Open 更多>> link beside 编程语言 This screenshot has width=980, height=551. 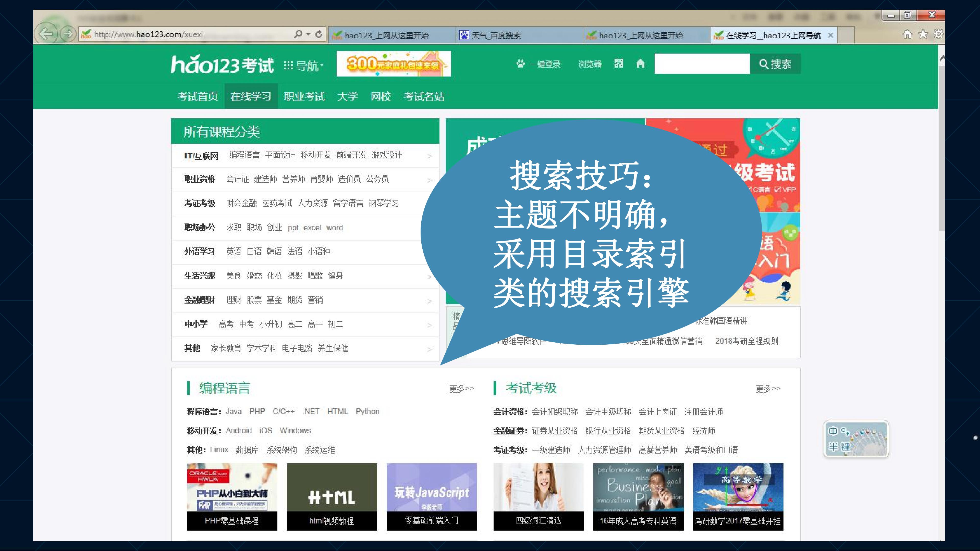[461, 389]
